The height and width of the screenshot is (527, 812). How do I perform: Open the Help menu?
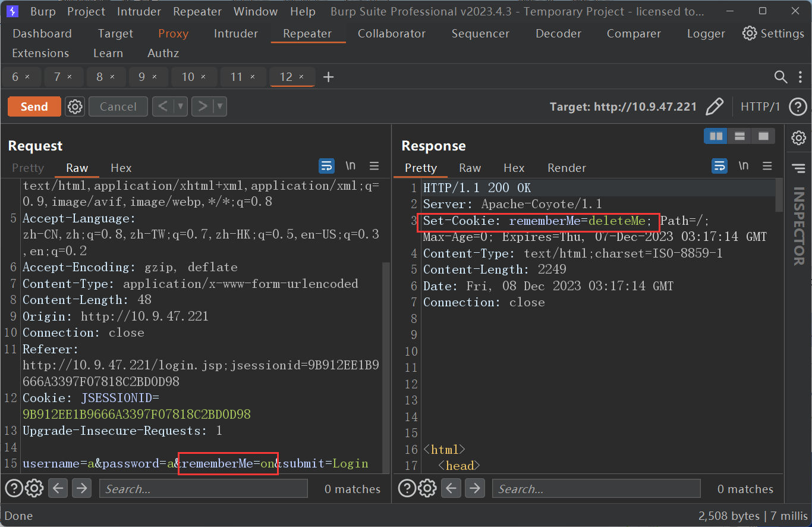[303, 11]
